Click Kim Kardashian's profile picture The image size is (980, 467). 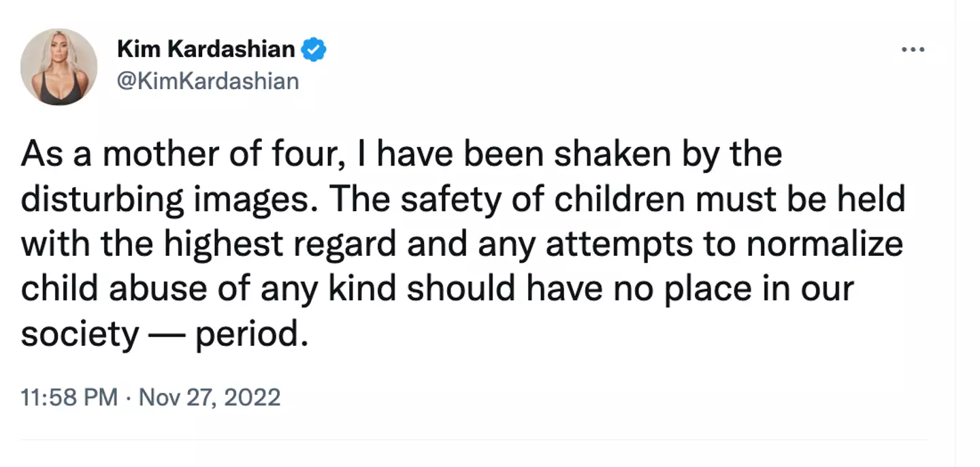tap(59, 66)
